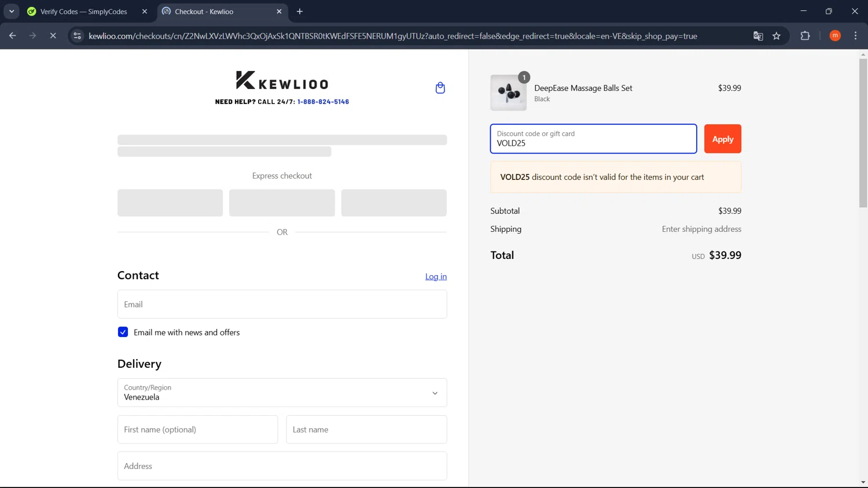This screenshot has width=868, height=488.
Task: Bookmark this page with the star icon
Action: pyautogui.click(x=777, y=36)
